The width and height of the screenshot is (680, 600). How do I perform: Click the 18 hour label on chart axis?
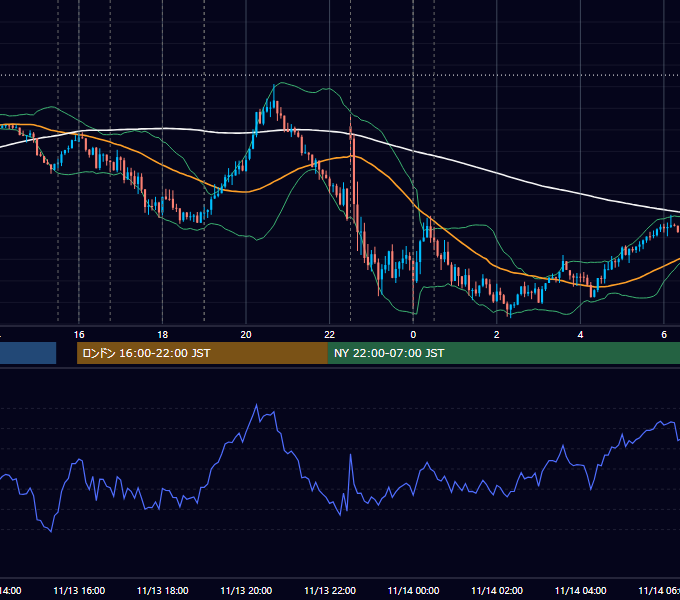163,335
